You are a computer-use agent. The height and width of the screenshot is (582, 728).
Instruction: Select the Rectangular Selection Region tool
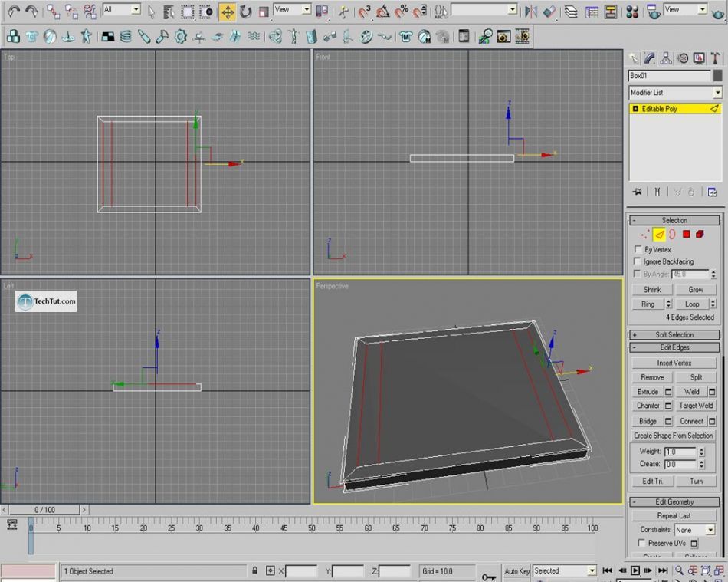(x=187, y=12)
